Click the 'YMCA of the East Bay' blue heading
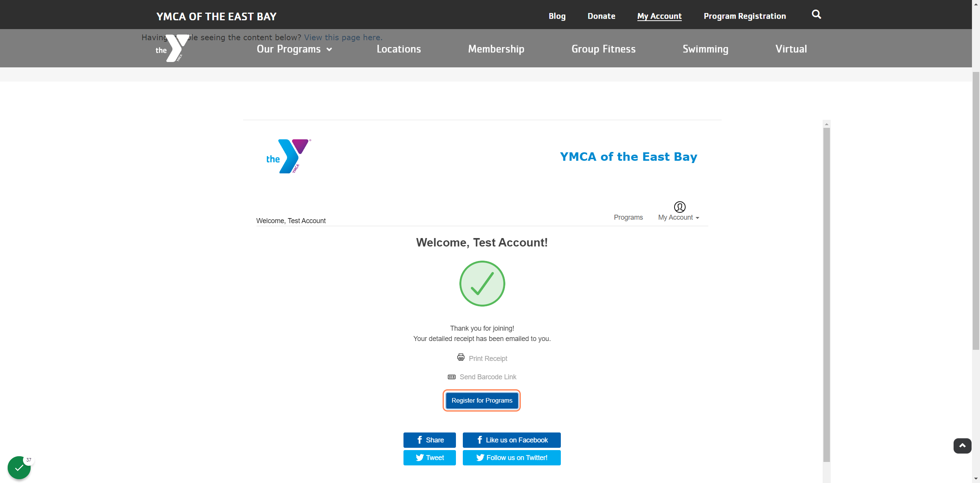980x483 pixels. (x=628, y=157)
